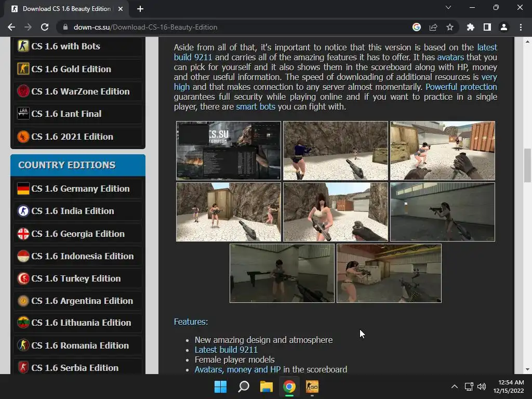Open the CS 1.6 Lithuania Edition link
Image resolution: width=532 pixels, height=399 pixels.
[81, 323]
